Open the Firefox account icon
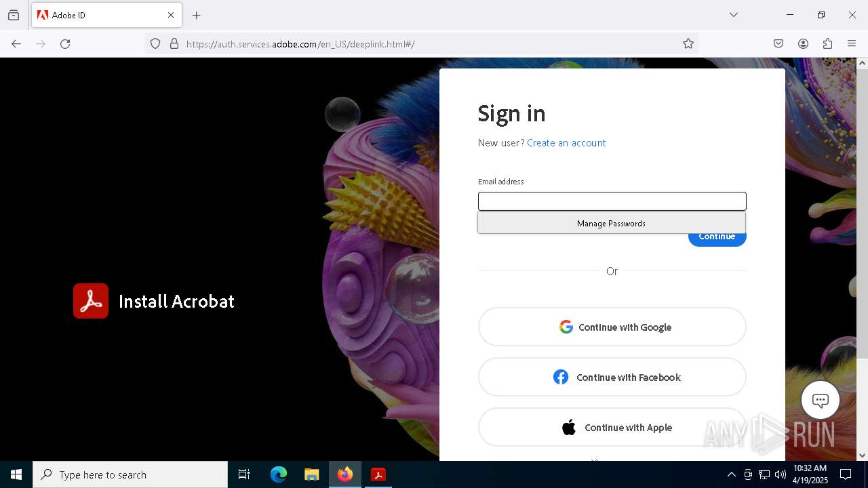 [x=803, y=44]
